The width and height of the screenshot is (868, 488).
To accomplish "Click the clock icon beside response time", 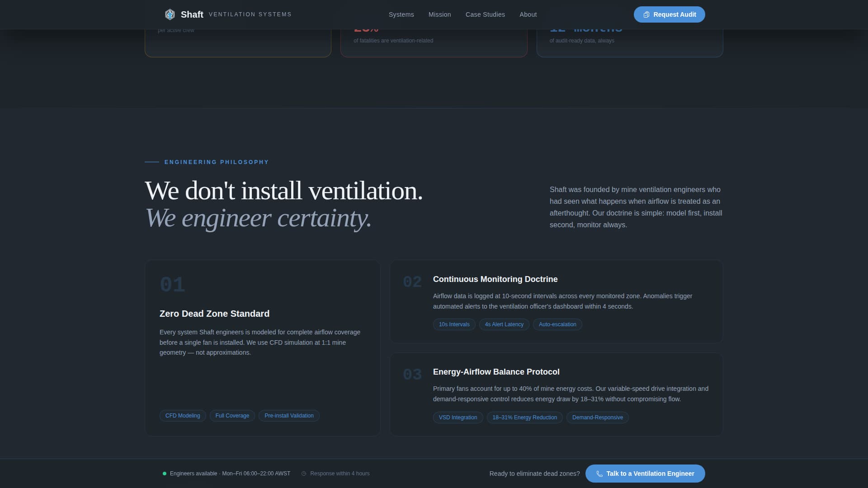I will (304, 474).
